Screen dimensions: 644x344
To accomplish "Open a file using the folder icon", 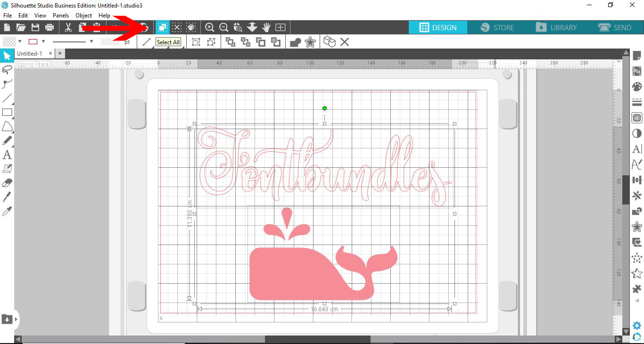I will [x=21, y=27].
